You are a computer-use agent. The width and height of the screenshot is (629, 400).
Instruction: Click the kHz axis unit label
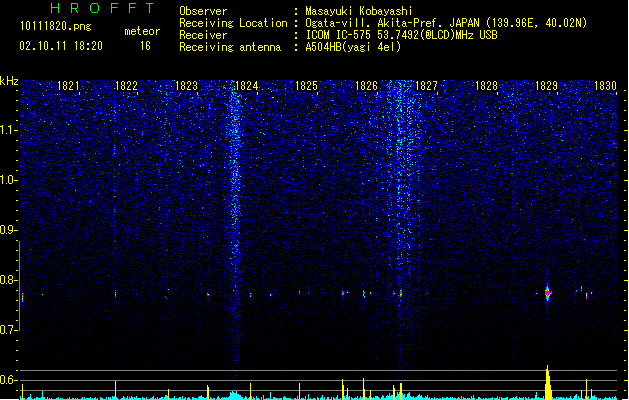point(9,81)
